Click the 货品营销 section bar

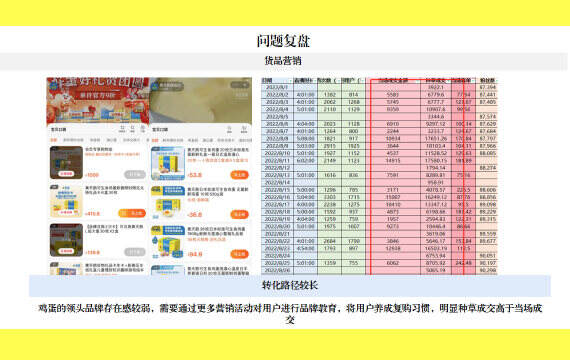(x=284, y=61)
